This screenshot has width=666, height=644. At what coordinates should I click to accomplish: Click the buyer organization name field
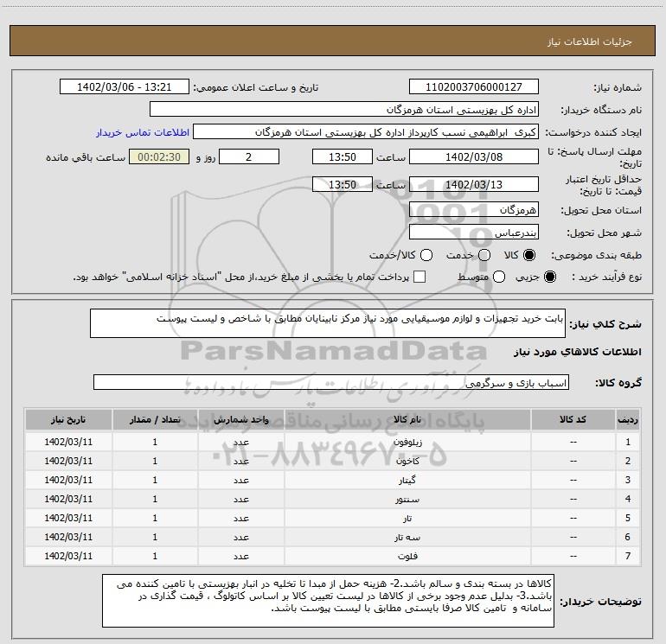pyautogui.click(x=344, y=110)
